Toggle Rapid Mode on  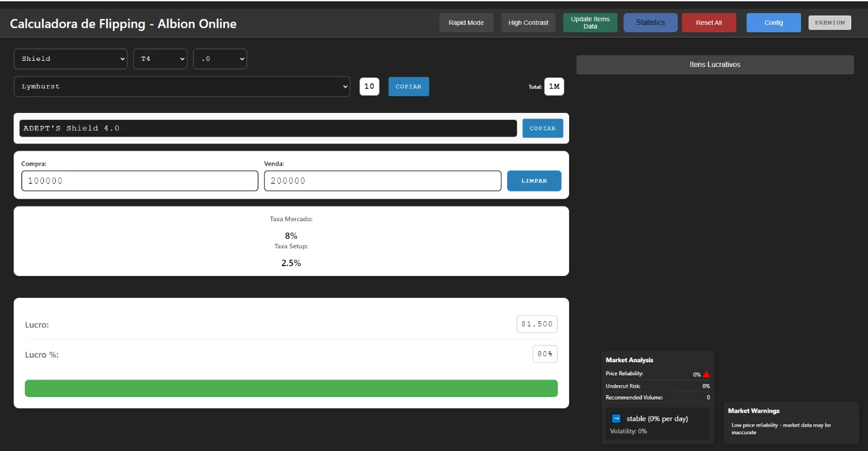[466, 23]
